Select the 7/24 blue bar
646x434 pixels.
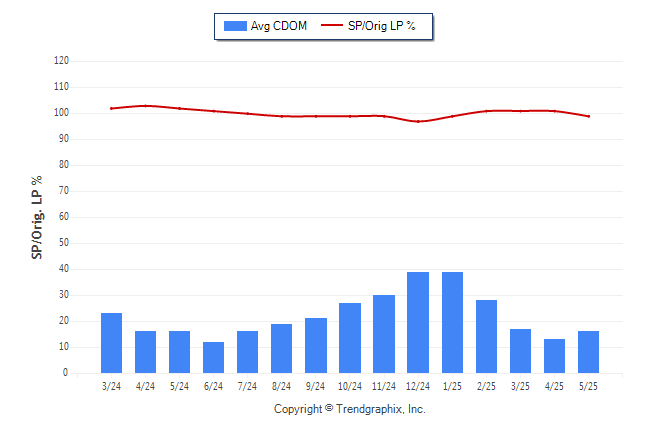click(248, 352)
